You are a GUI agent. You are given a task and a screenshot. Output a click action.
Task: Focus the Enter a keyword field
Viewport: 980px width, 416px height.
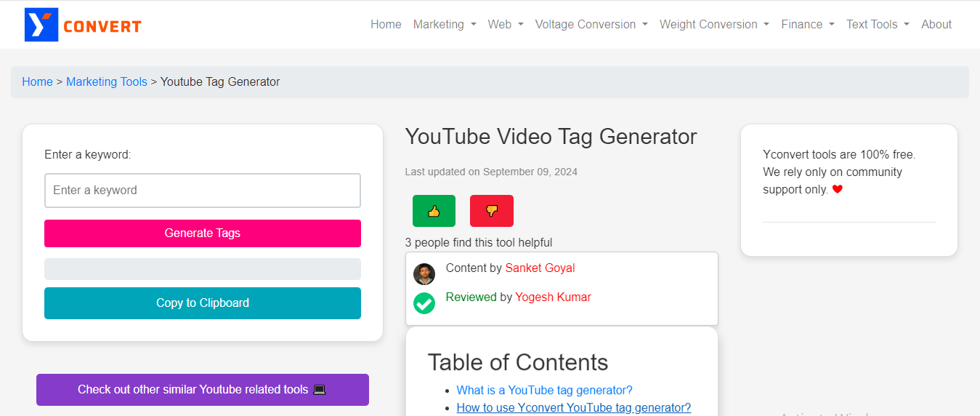click(203, 191)
